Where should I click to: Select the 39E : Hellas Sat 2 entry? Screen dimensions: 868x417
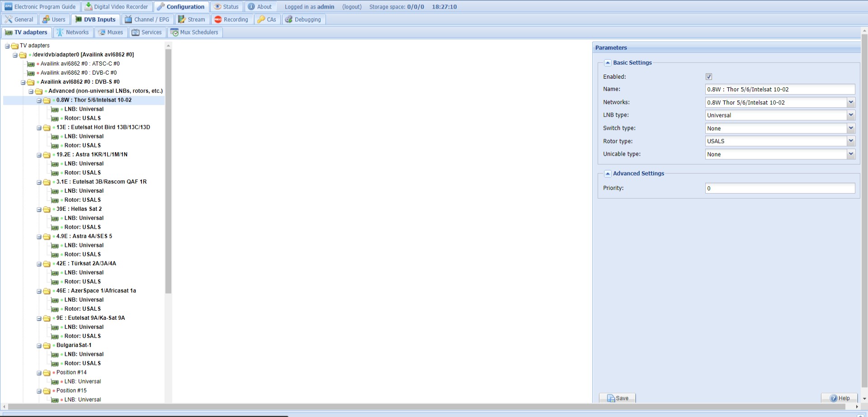point(79,209)
